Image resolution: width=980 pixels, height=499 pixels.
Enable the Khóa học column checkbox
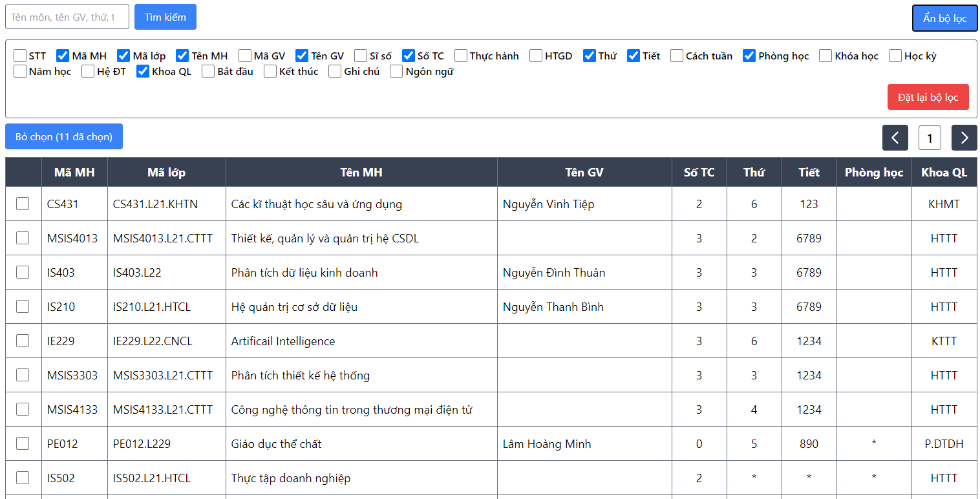[x=826, y=56]
